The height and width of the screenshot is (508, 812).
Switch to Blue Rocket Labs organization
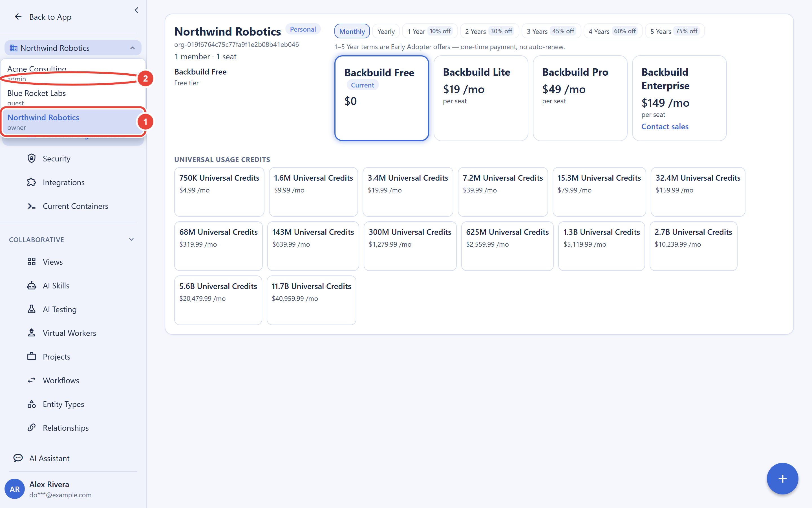coord(73,97)
